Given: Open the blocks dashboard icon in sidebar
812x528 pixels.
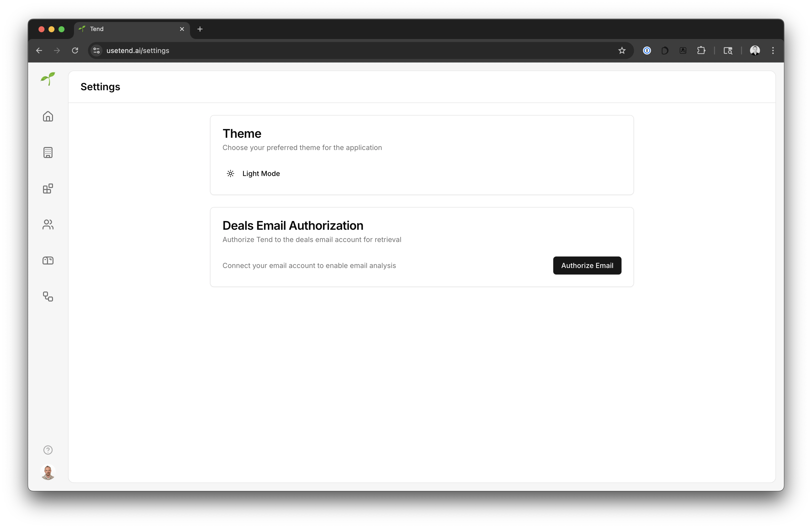Looking at the screenshot, I should tap(48, 188).
